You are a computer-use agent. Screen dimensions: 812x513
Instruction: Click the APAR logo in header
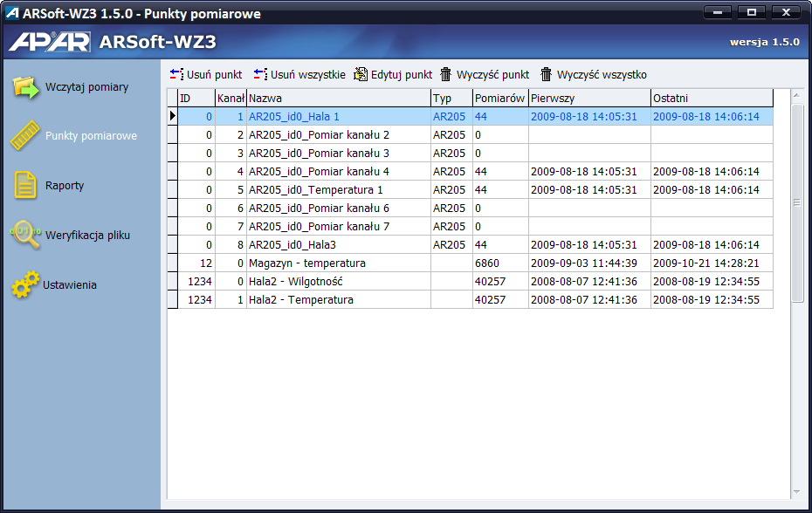[50, 42]
